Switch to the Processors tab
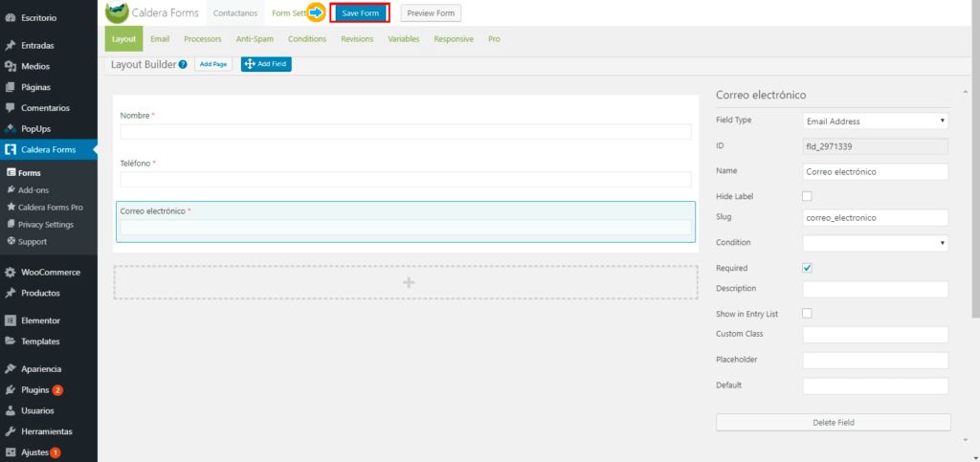The width and height of the screenshot is (980, 462). [x=202, y=39]
